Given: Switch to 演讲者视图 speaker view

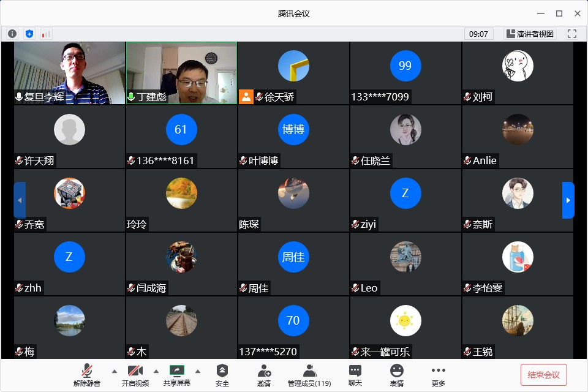Looking at the screenshot, I should click(x=529, y=34).
